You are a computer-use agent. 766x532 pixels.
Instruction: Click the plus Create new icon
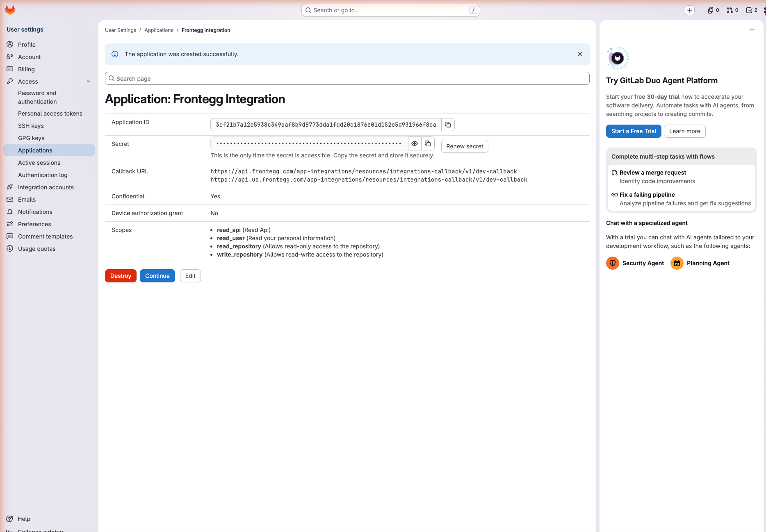pos(690,10)
